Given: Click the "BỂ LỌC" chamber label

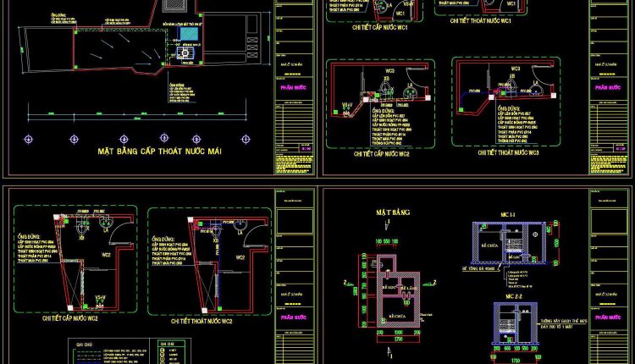Looking at the screenshot, I should point(388,287).
